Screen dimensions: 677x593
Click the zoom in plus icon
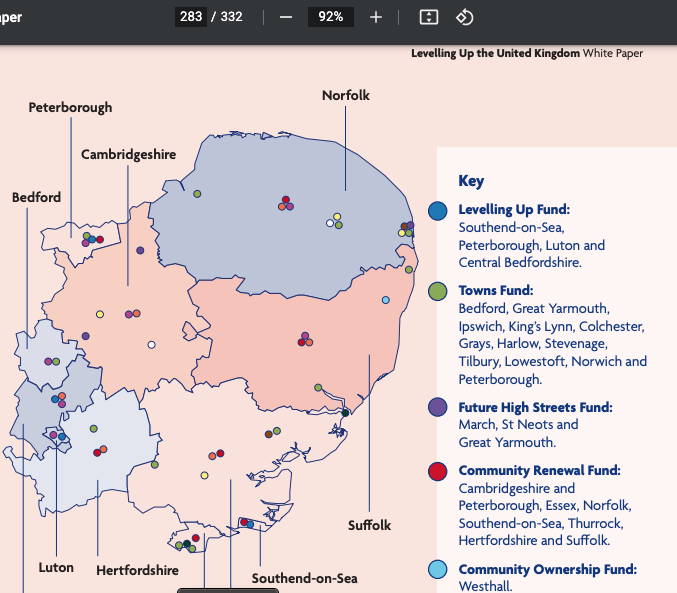376,17
